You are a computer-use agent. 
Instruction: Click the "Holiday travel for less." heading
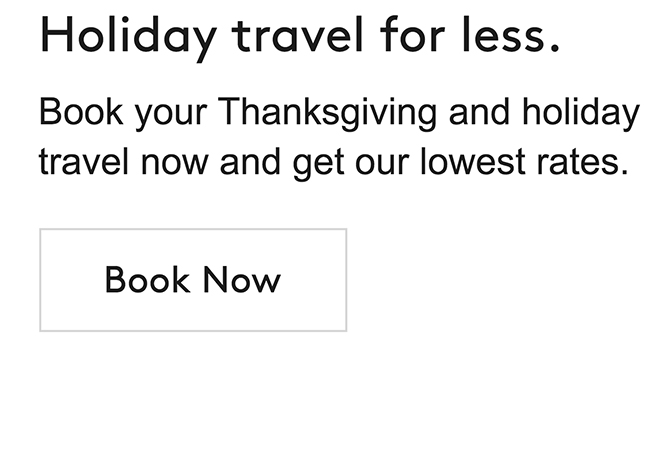pos(299,36)
